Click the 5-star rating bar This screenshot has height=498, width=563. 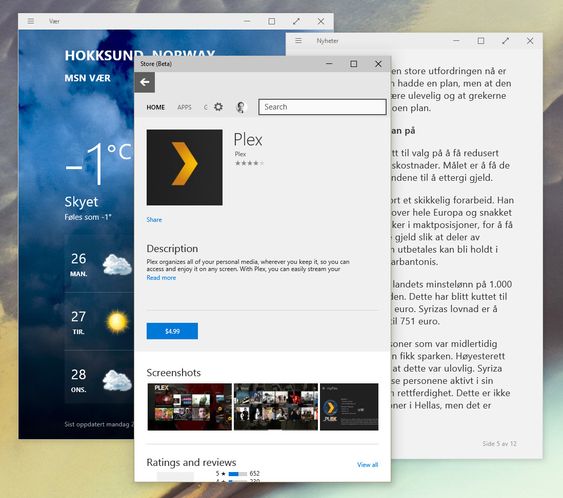point(237,474)
